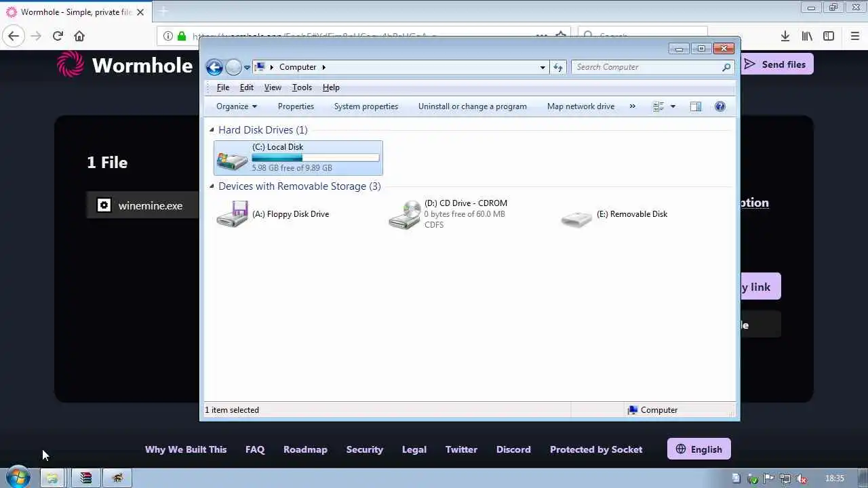
Task: Click '1 item selected' in the status bar
Action: 232,410
